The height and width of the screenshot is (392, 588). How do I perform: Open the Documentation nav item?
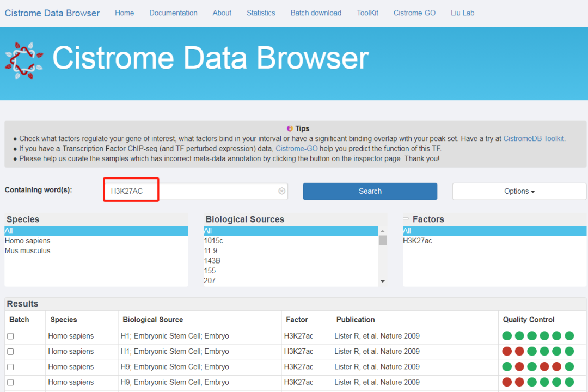[173, 13]
